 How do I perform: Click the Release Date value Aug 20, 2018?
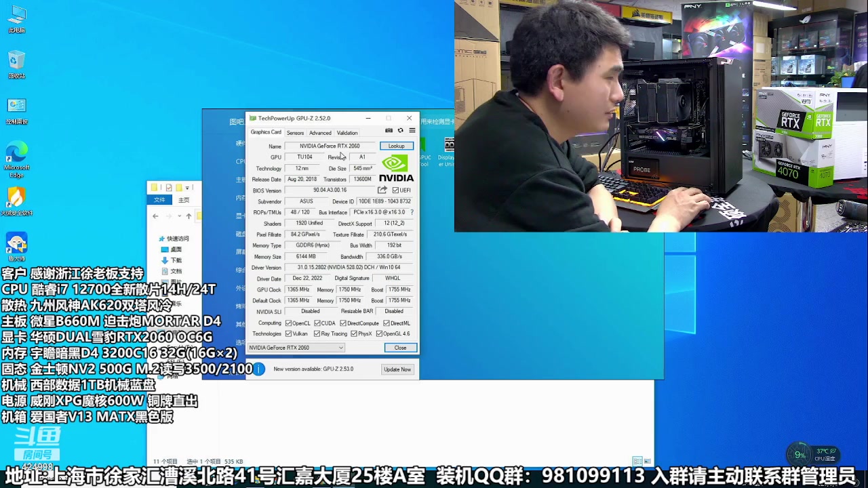coord(302,180)
